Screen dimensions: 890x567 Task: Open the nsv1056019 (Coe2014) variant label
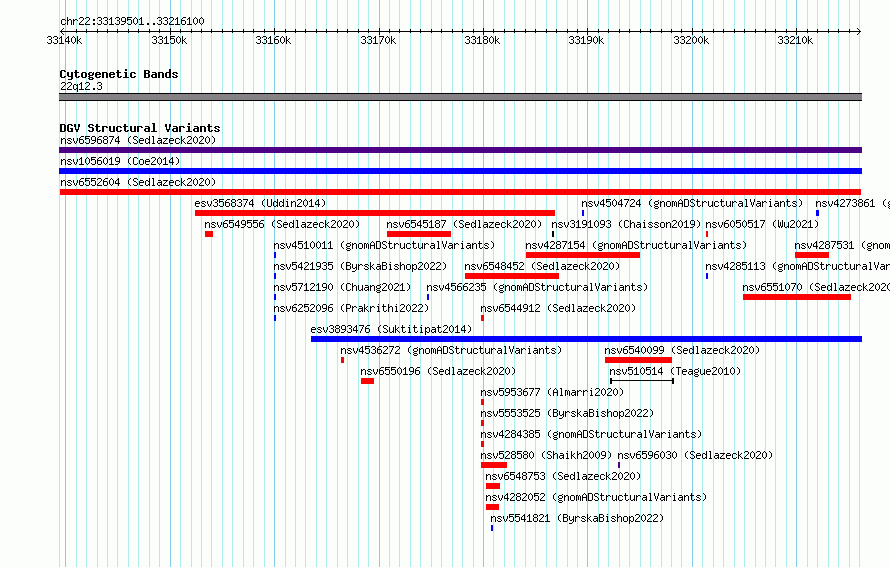pyautogui.click(x=120, y=161)
